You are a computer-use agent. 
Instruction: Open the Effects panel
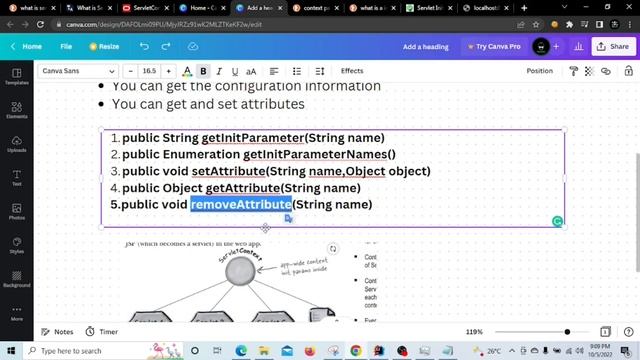coord(352,71)
